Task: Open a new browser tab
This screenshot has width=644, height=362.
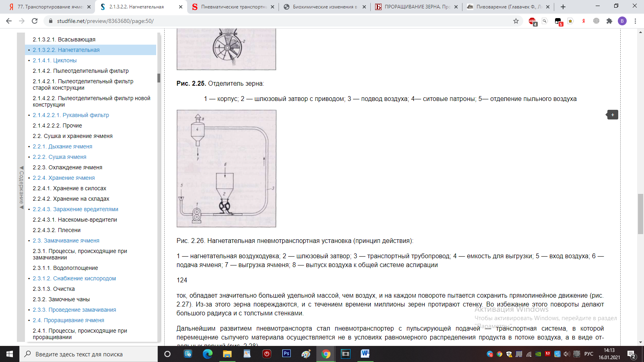Action: [x=563, y=7]
